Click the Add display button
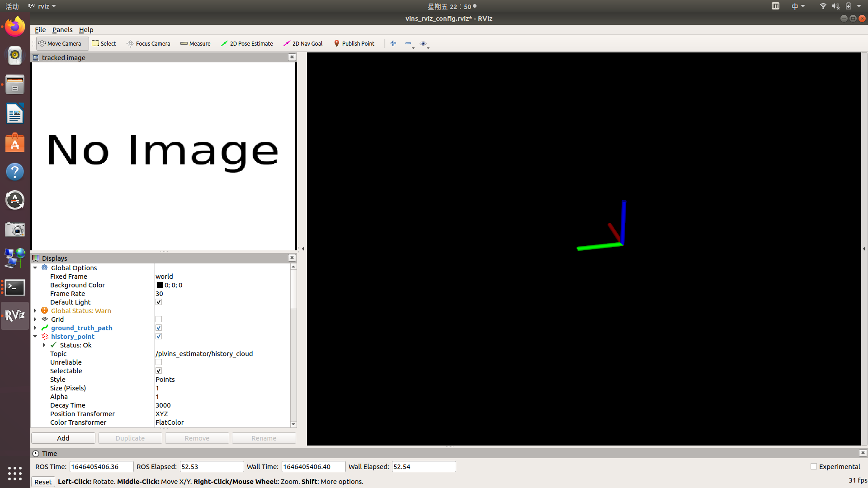The height and width of the screenshot is (488, 868). 63,438
